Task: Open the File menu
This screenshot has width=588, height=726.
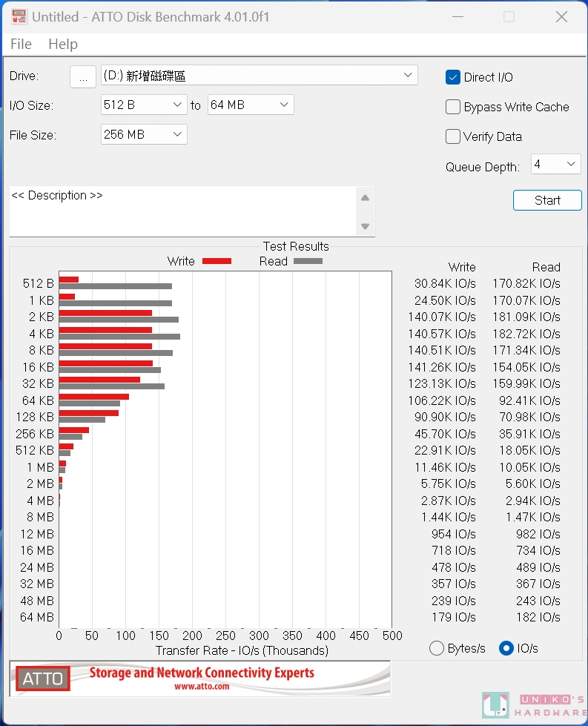Action: tap(22, 44)
